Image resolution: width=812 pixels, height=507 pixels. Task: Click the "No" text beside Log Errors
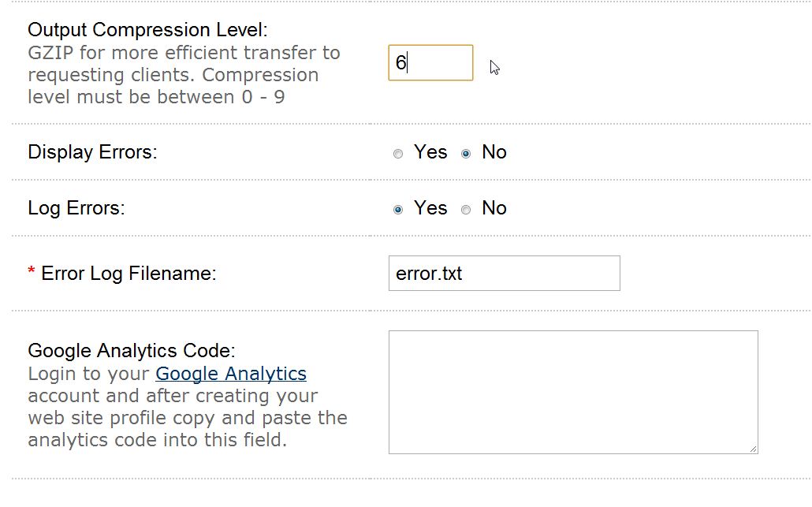click(x=494, y=208)
